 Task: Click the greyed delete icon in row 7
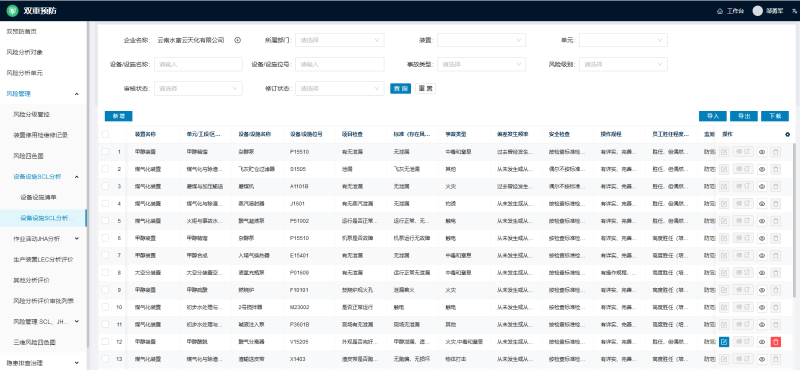pos(776,256)
